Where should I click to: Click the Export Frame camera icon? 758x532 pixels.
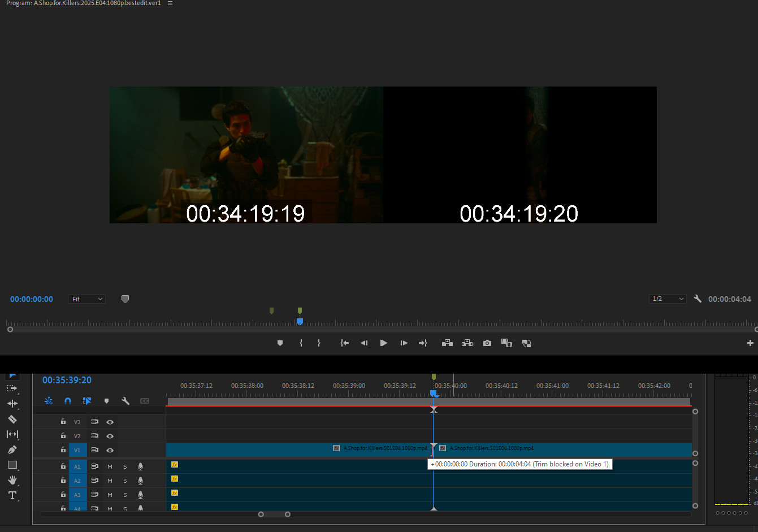(487, 343)
